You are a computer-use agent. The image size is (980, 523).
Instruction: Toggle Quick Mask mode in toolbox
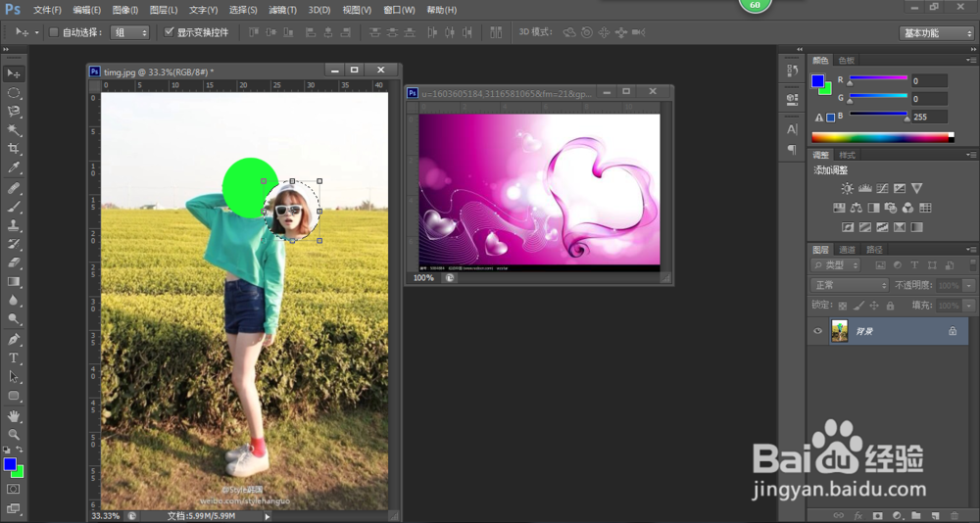point(13,489)
